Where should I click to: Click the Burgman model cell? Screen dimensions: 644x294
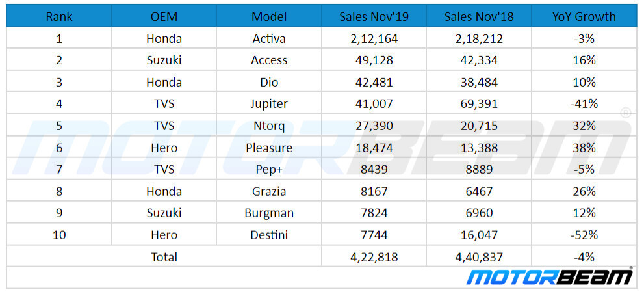pyautogui.click(x=269, y=213)
